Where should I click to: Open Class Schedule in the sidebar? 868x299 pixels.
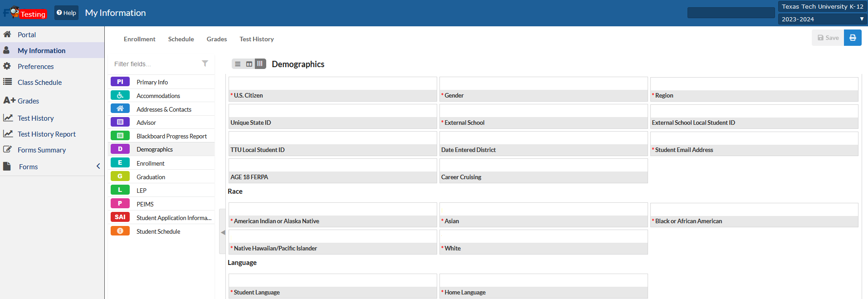(39, 82)
